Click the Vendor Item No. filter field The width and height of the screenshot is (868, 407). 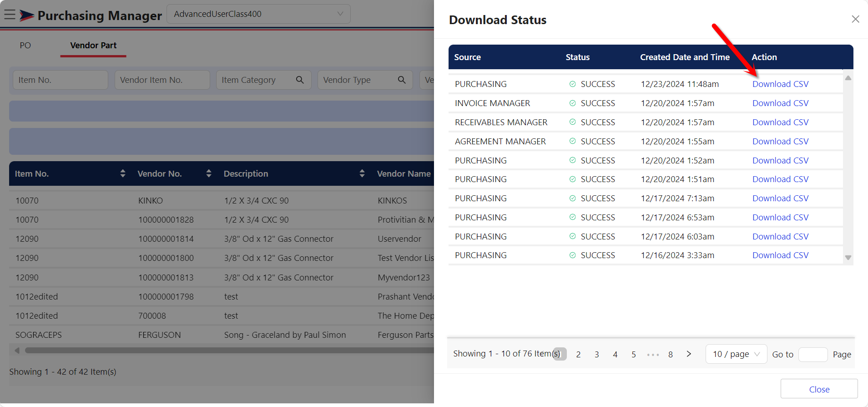tap(162, 80)
